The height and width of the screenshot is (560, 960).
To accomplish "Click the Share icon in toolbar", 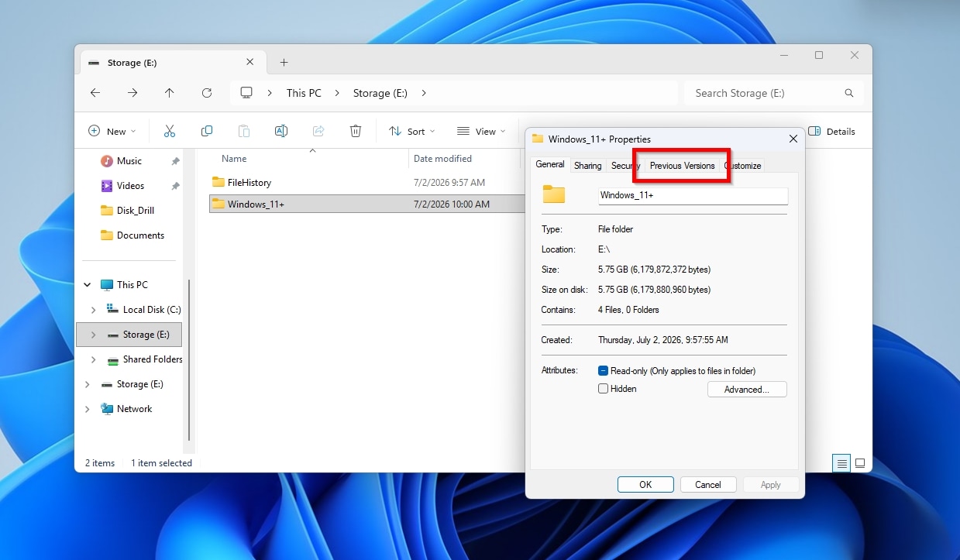I will [x=318, y=132].
